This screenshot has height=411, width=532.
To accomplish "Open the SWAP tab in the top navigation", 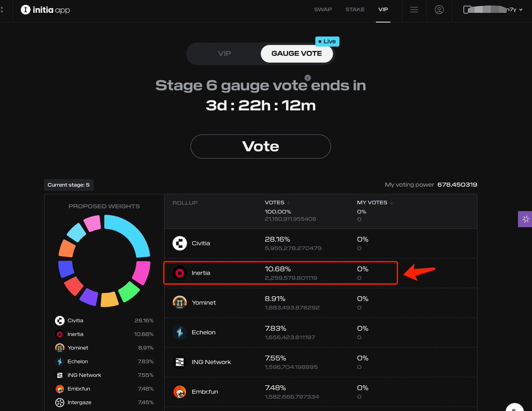I will 323,9.
